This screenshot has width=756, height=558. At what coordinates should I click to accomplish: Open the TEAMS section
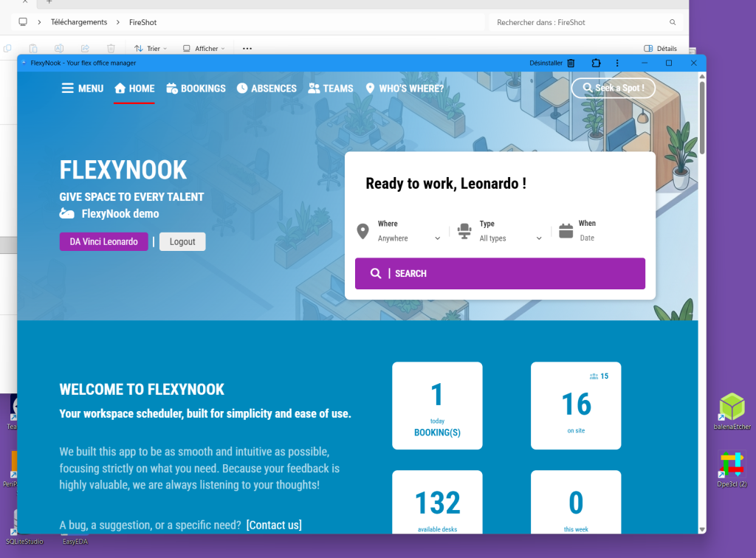331,88
